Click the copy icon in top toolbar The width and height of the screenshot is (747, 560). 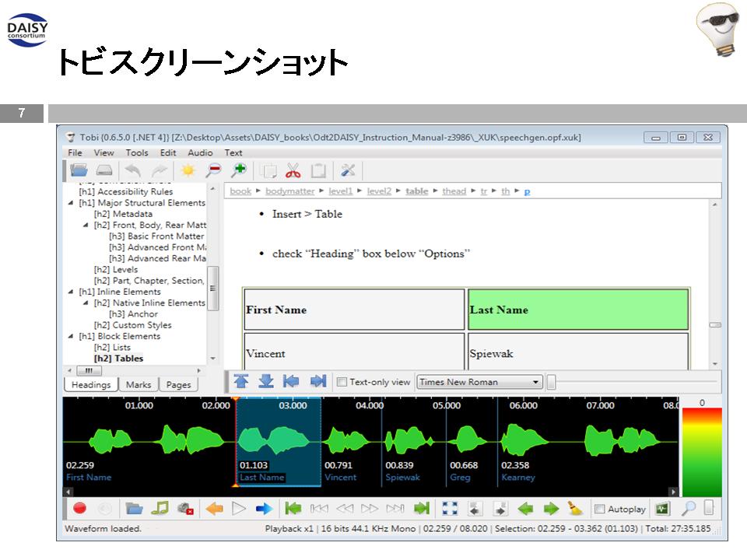pos(269,170)
